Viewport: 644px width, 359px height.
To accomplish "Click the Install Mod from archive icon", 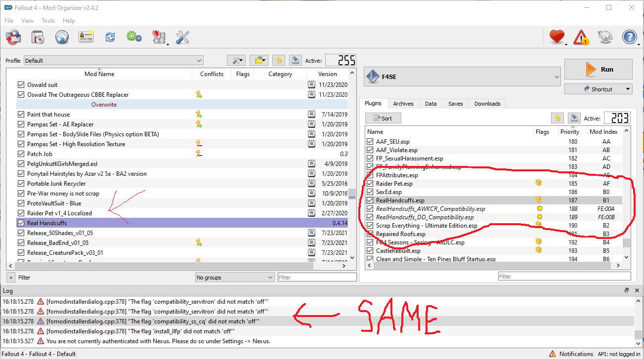I will pyautogui.click(x=38, y=37).
